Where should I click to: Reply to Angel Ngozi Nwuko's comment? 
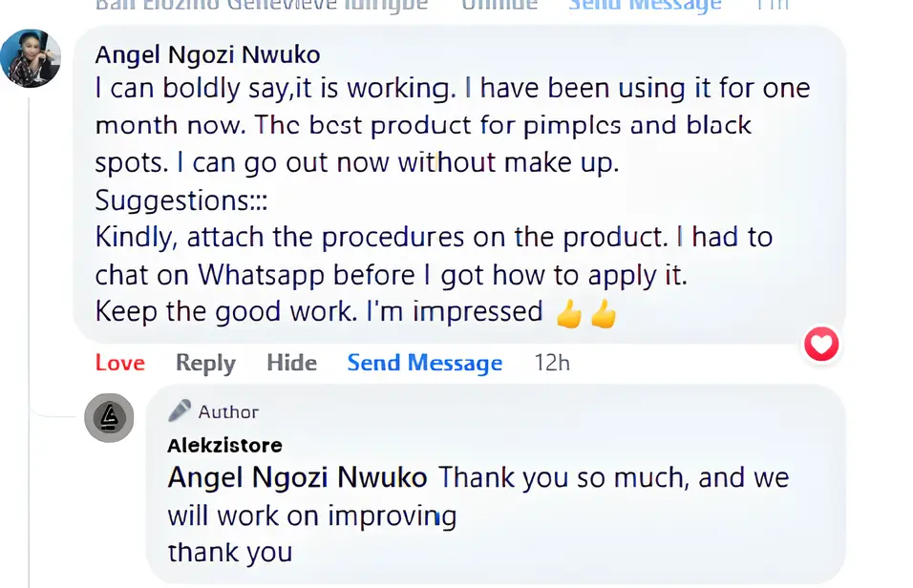205,363
